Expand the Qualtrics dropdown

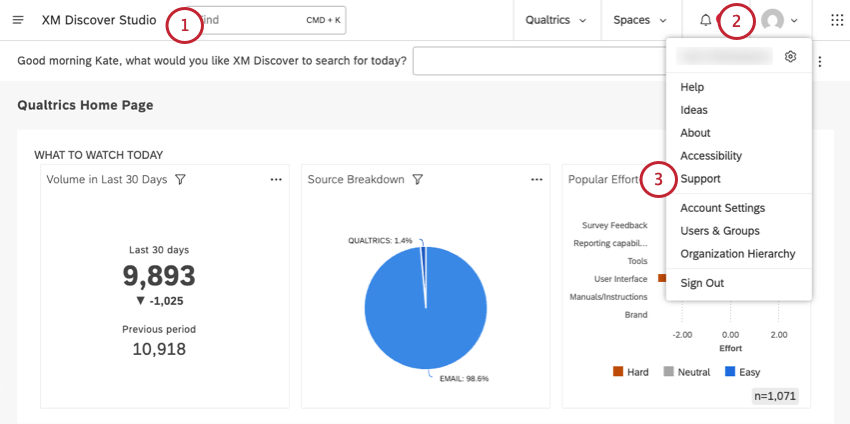pos(555,20)
